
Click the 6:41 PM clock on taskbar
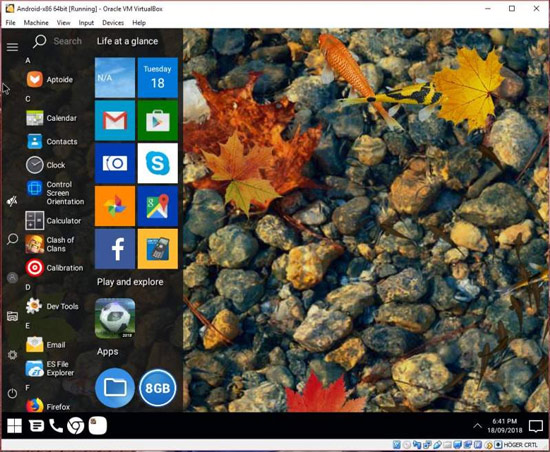(x=504, y=425)
